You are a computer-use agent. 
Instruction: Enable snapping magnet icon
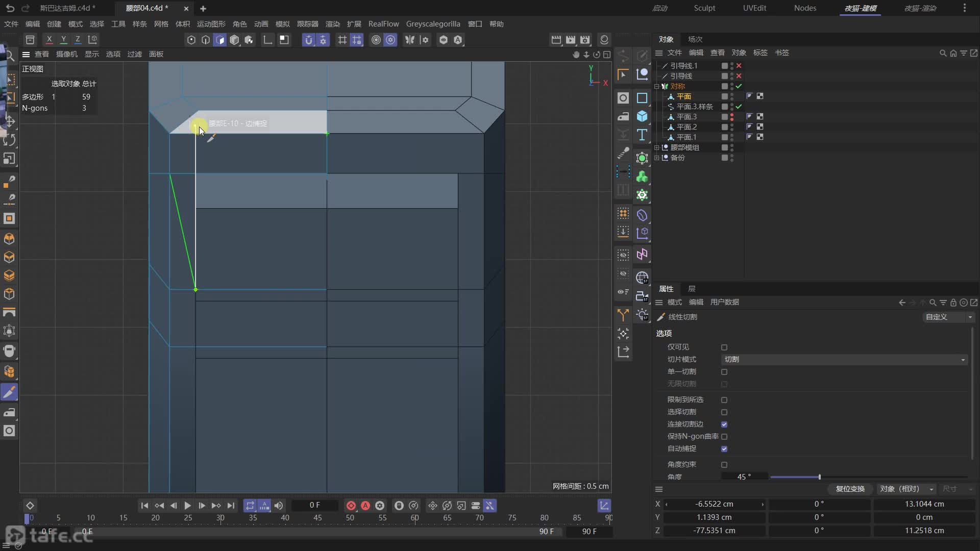308,40
